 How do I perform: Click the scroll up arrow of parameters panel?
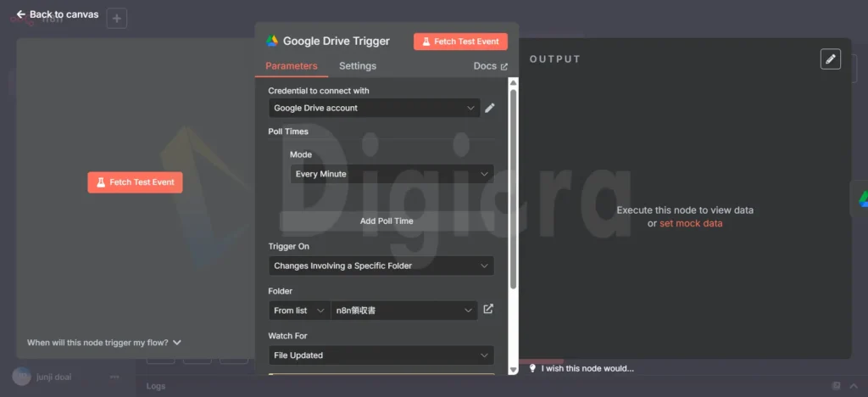point(513,83)
